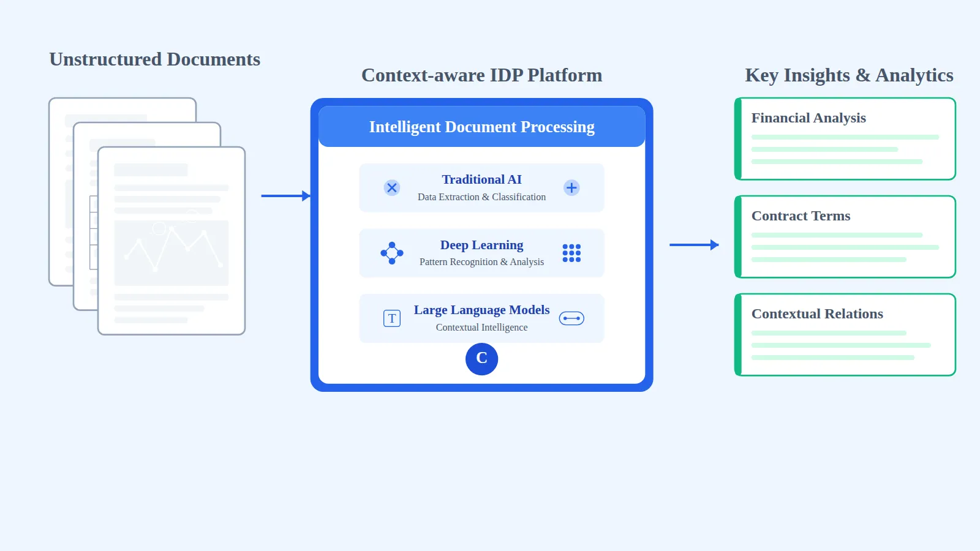The image size is (980, 551).
Task: Click the node graph icon beside Deep Learning
Action: pos(392,253)
